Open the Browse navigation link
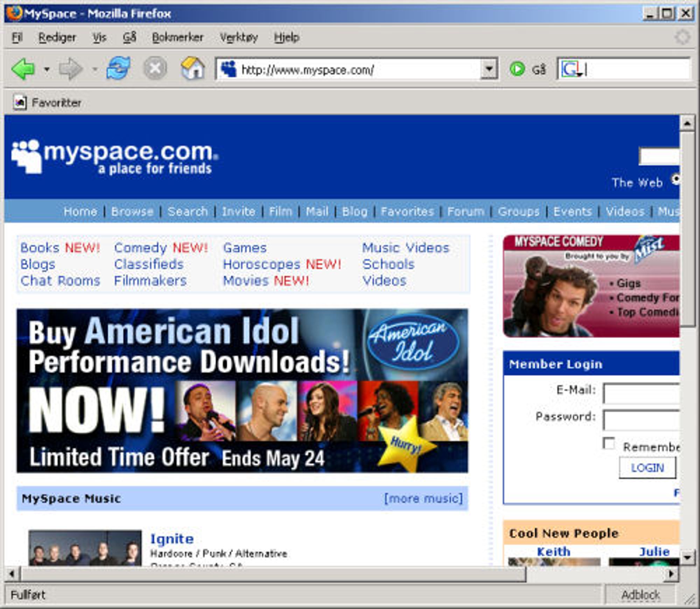 coord(132,211)
